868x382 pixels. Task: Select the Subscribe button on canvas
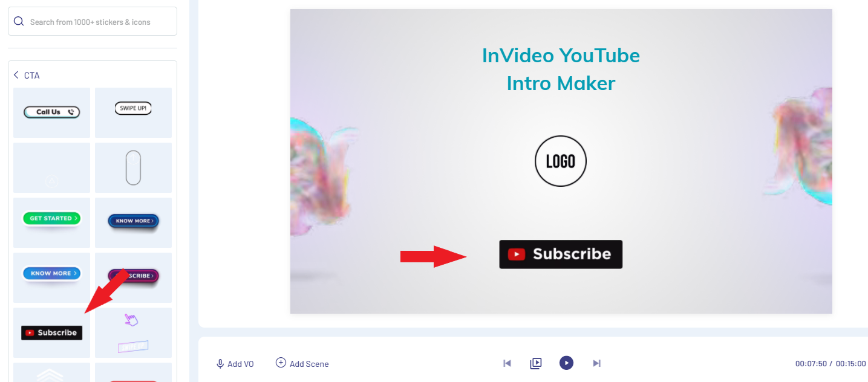point(561,254)
